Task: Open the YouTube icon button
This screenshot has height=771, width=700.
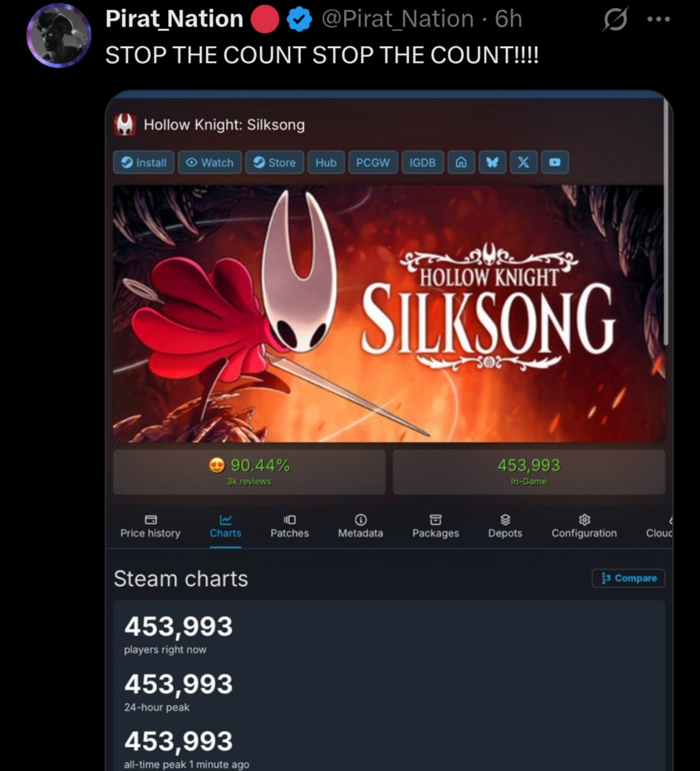Action: 555,162
